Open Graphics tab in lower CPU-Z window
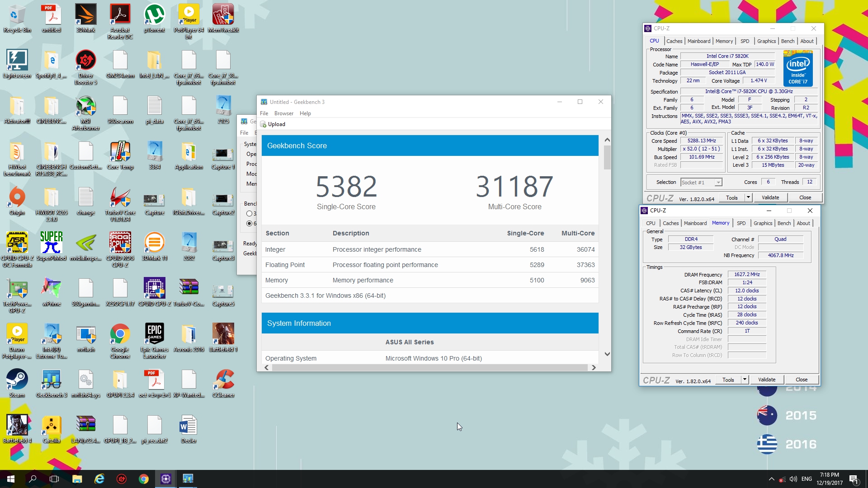The height and width of the screenshot is (488, 868). pos(763,223)
